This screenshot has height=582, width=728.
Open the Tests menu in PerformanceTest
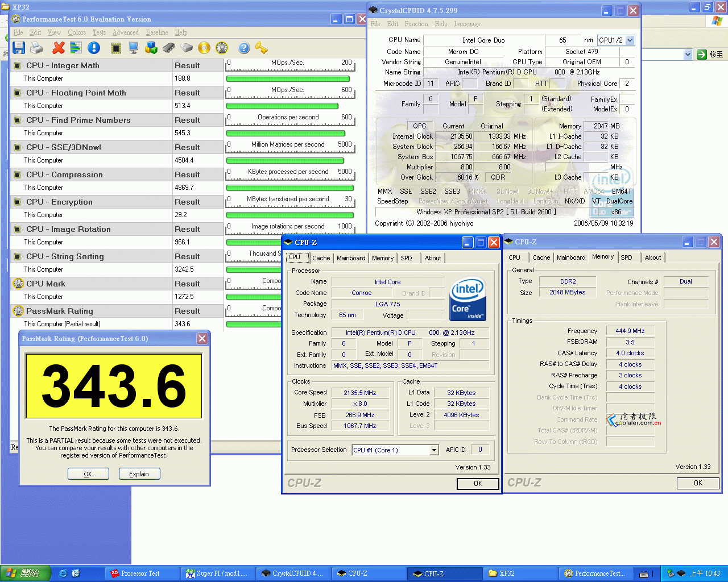tap(99, 32)
